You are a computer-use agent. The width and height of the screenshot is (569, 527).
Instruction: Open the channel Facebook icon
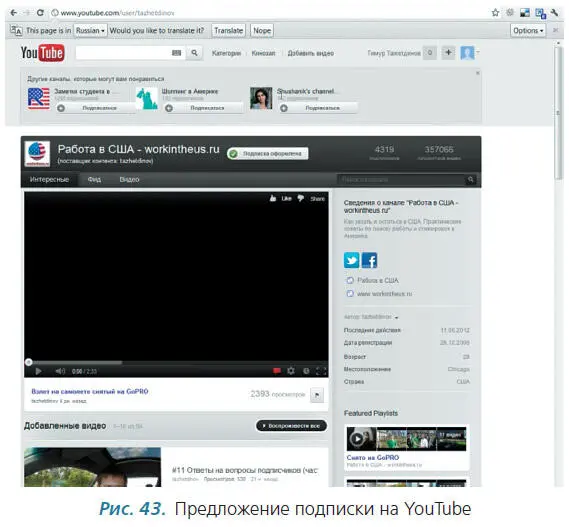tap(370, 260)
